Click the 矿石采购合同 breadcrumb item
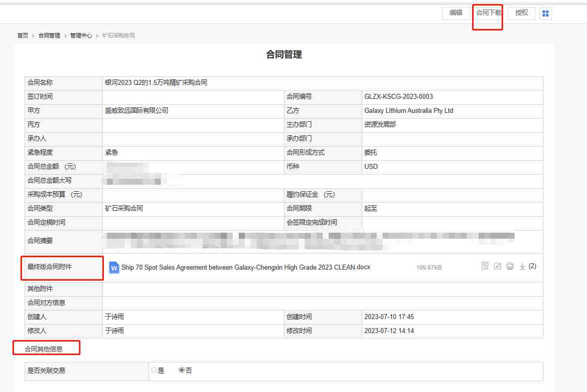Viewport: 587px width, 392px height. click(118, 35)
